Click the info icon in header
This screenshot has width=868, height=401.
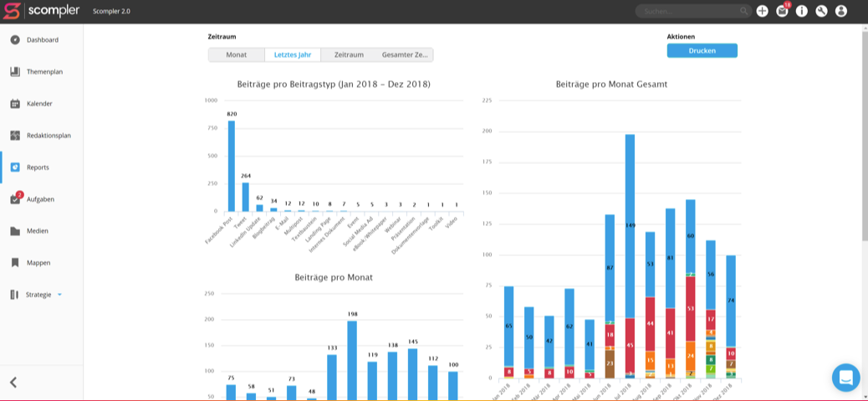(x=802, y=11)
